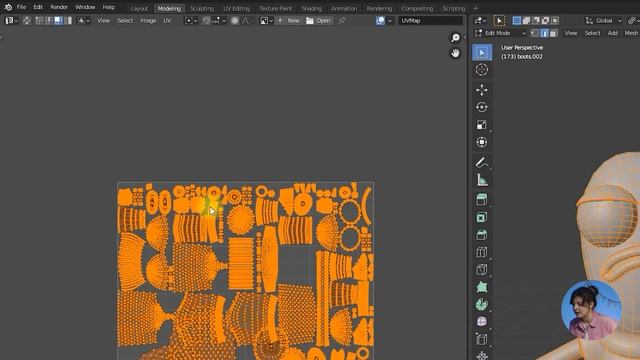Click Open image button
The width and height of the screenshot is (640, 360).
[x=318, y=20]
